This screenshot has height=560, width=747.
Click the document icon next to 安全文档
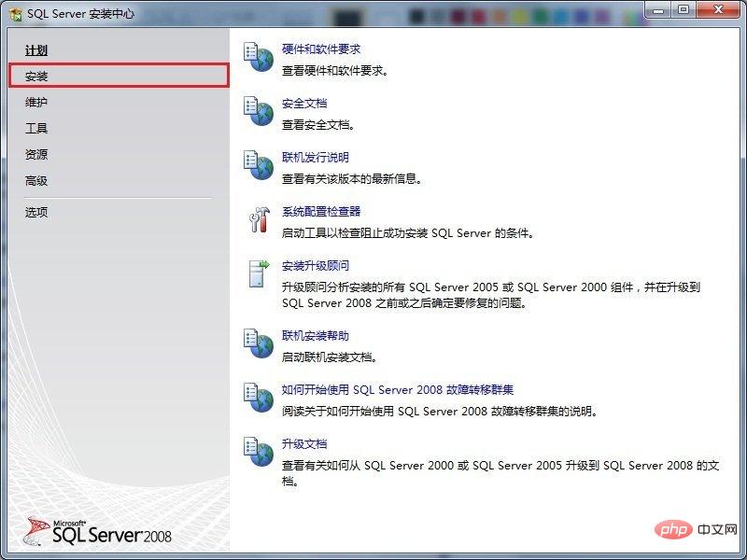[258, 111]
